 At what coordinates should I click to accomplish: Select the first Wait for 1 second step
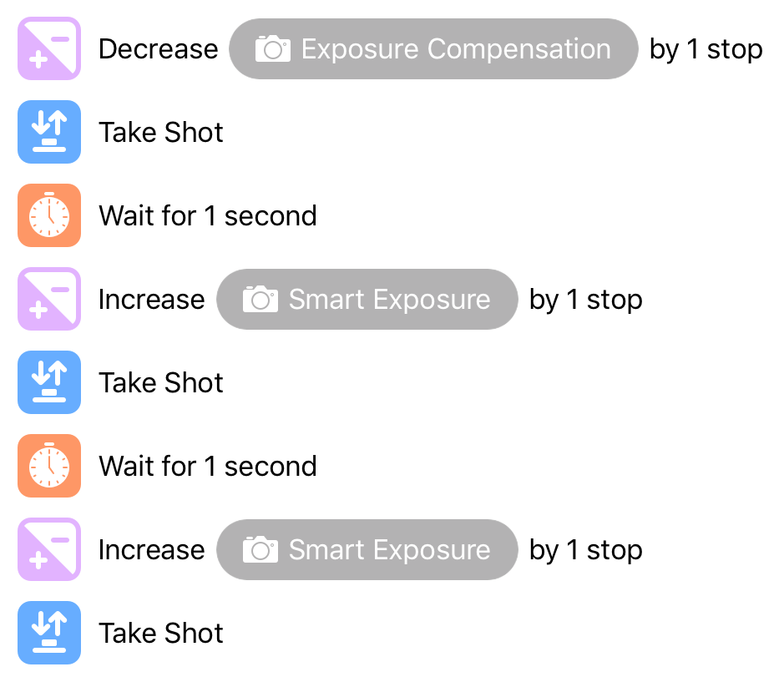208,216
